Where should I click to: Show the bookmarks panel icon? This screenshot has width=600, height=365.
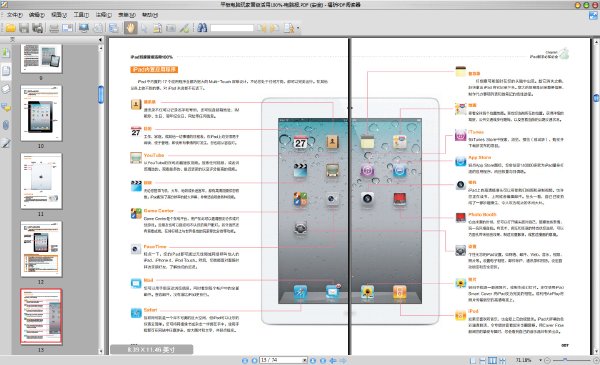6,53
